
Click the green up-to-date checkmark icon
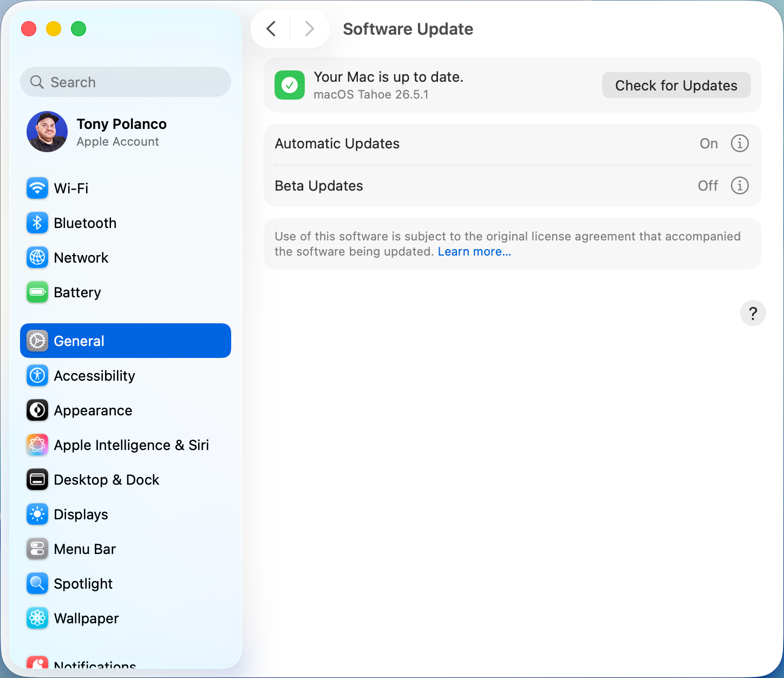[290, 85]
